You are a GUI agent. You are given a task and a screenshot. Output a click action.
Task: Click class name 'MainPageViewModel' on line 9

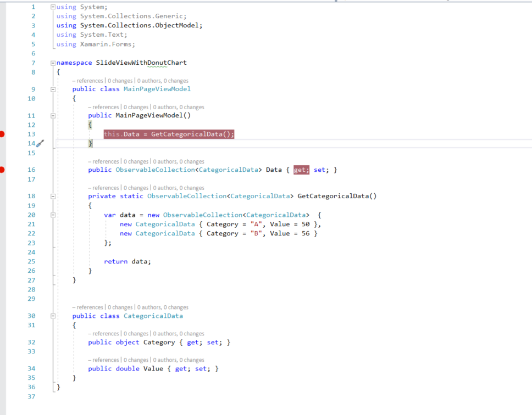click(x=157, y=89)
